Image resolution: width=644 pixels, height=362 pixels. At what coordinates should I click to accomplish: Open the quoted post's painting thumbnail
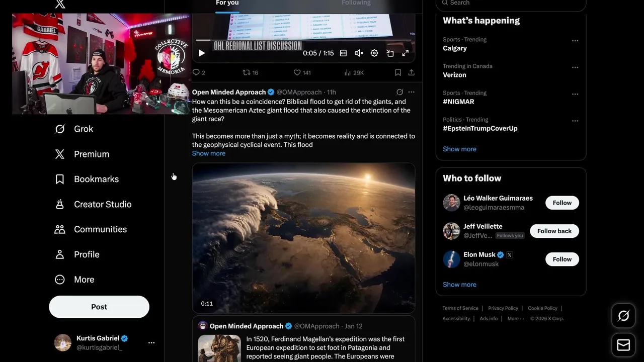pyautogui.click(x=219, y=348)
